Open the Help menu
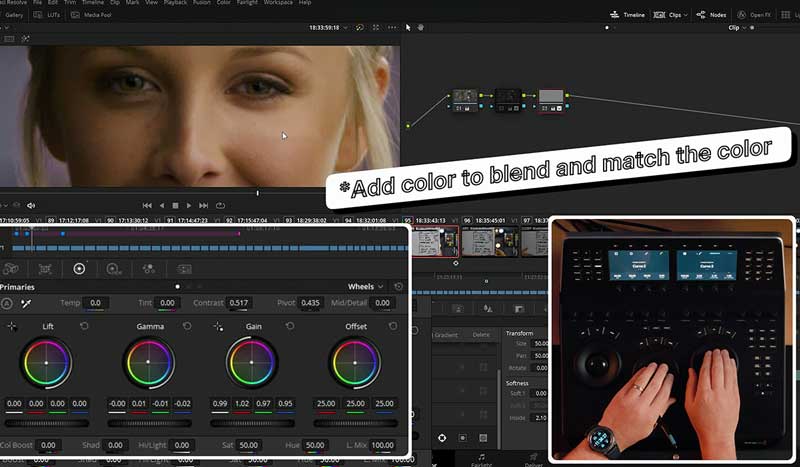800x467 pixels. 305,3
